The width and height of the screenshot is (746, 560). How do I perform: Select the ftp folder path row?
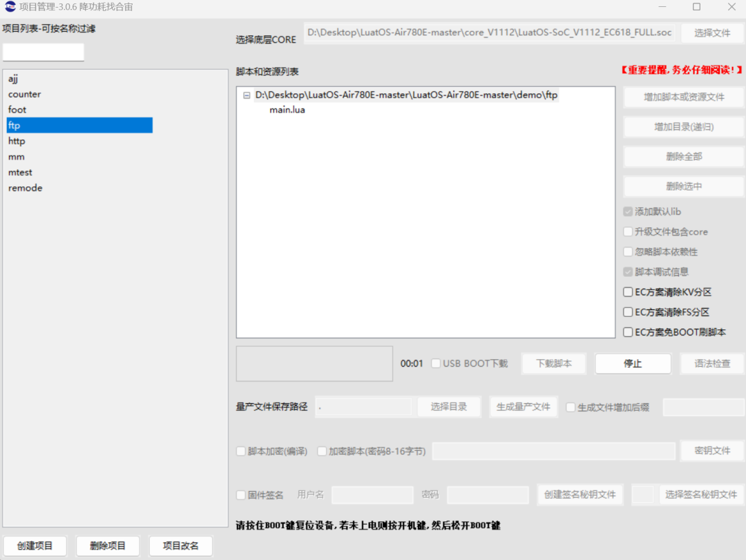pos(406,95)
